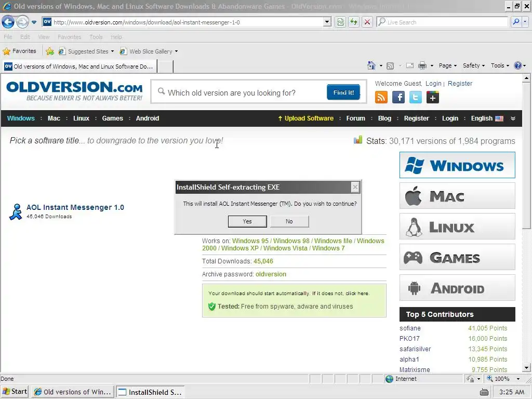Screen dimensions: 532x399
Task: Expand the address bar URL history dropdown
Action: pos(327,22)
